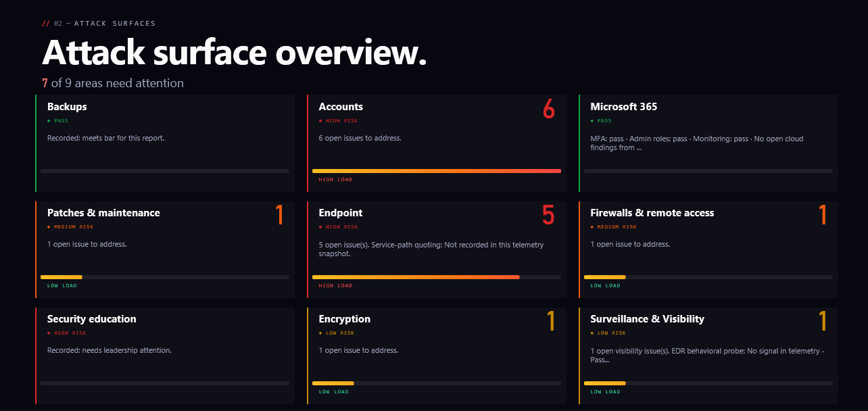The image size is (868, 411).
Task: Click HIGH RISK badge under Accounts
Action: (x=339, y=121)
